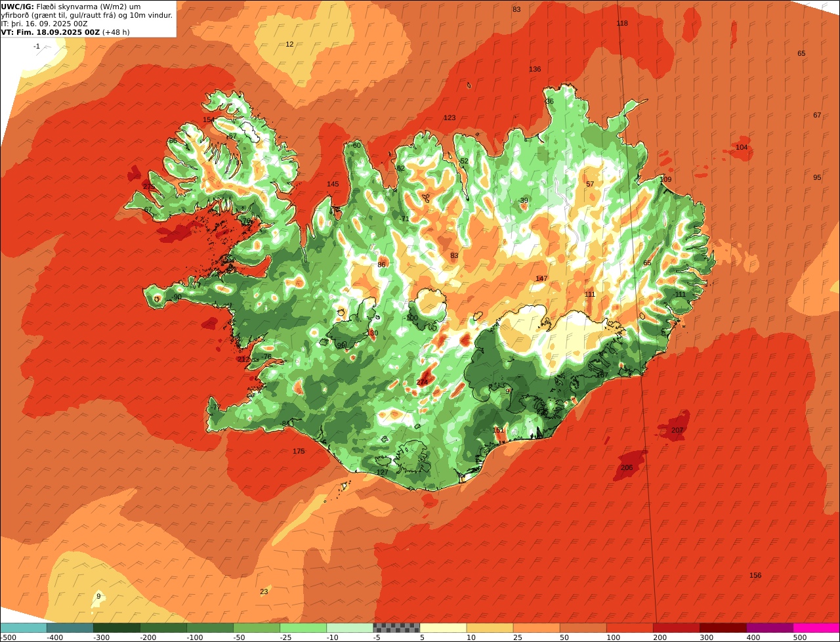Screen dimensions: 840x642
Task: Click the map value 109
Action: click(665, 180)
